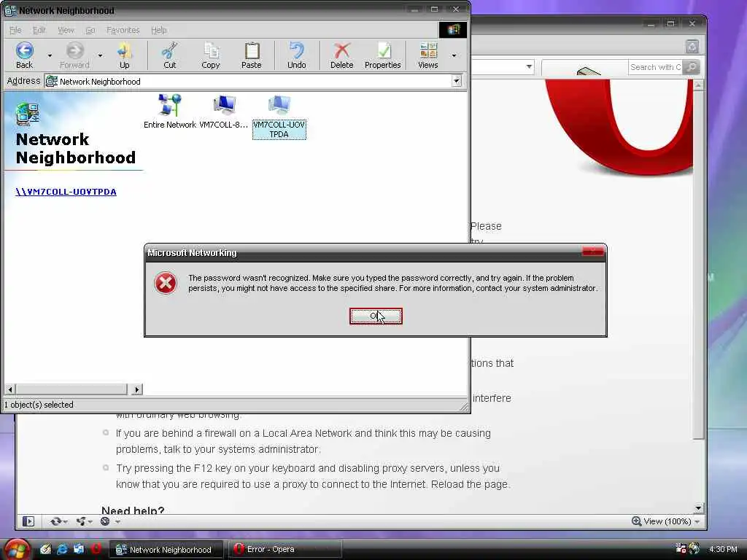Screen dimensions: 747x560
Task: Select the Copy toolbar icon
Action: [211, 55]
